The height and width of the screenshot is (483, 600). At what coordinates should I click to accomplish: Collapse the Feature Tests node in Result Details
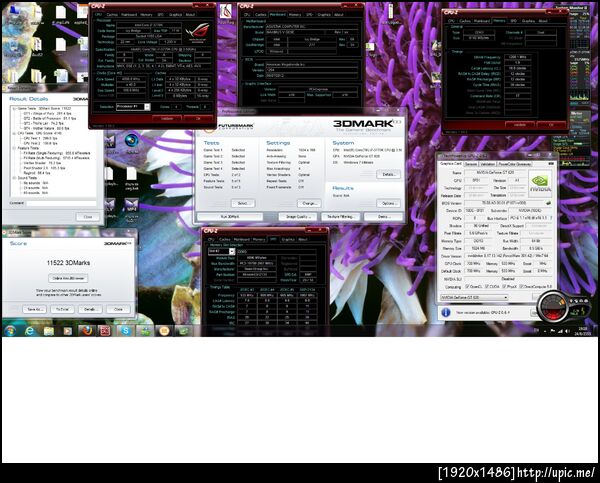(x=14, y=148)
